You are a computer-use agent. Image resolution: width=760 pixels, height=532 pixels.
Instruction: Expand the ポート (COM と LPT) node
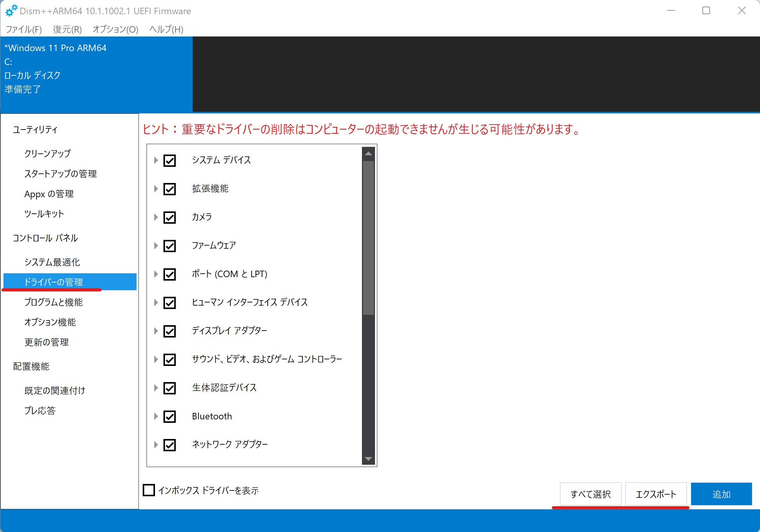pyautogui.click(x=156, y=274)
